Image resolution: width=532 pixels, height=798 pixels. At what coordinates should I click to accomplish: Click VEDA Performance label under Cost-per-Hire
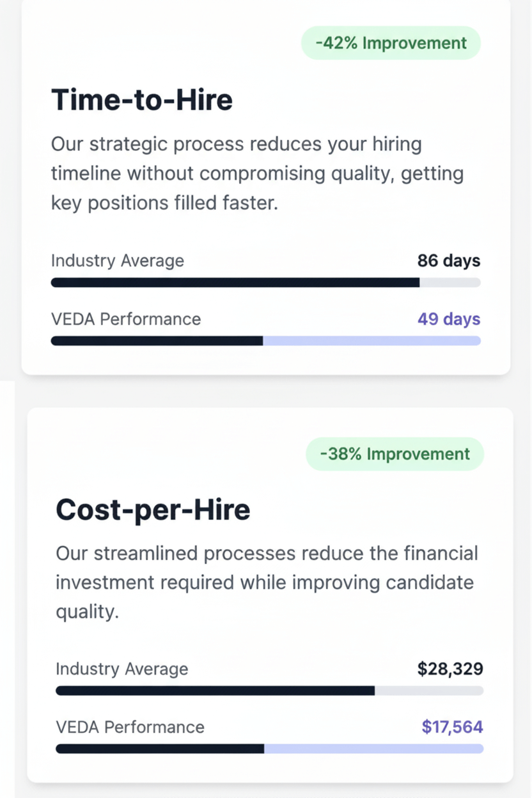coord(130,727)
